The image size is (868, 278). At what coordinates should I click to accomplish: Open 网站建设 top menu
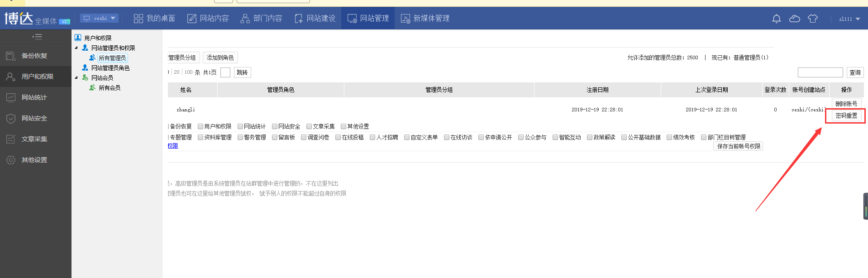[315, 19]
